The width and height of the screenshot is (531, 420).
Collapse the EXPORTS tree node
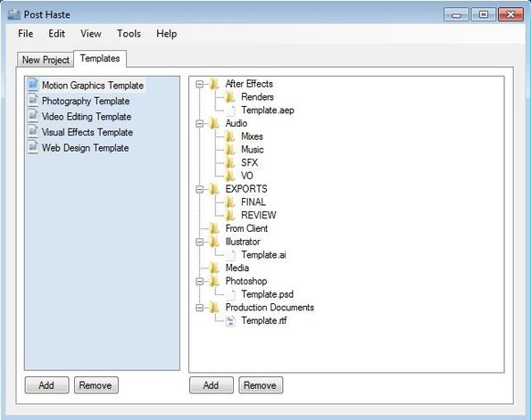pos(200,189)
